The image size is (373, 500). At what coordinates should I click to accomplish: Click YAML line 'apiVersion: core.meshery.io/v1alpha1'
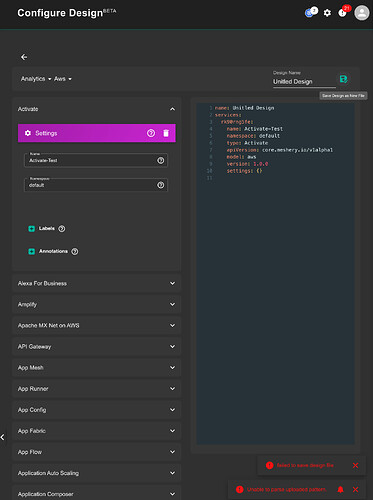tap(280, 150)
